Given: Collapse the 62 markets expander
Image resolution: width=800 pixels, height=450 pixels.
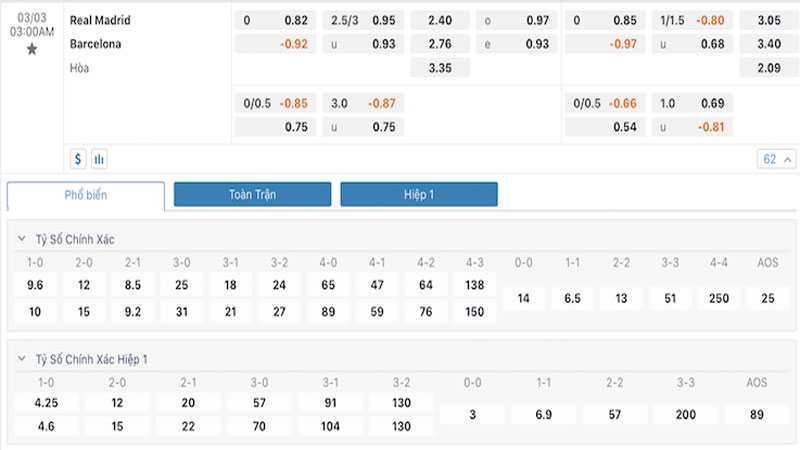Looking at the screenshot, I should coord(776,159).
